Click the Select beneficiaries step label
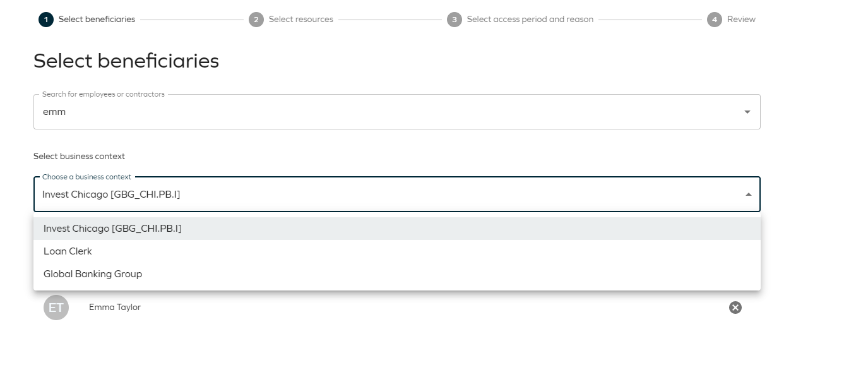Image resolution: width=868 pixels, height=365 pixels. [x=97, y=20]
